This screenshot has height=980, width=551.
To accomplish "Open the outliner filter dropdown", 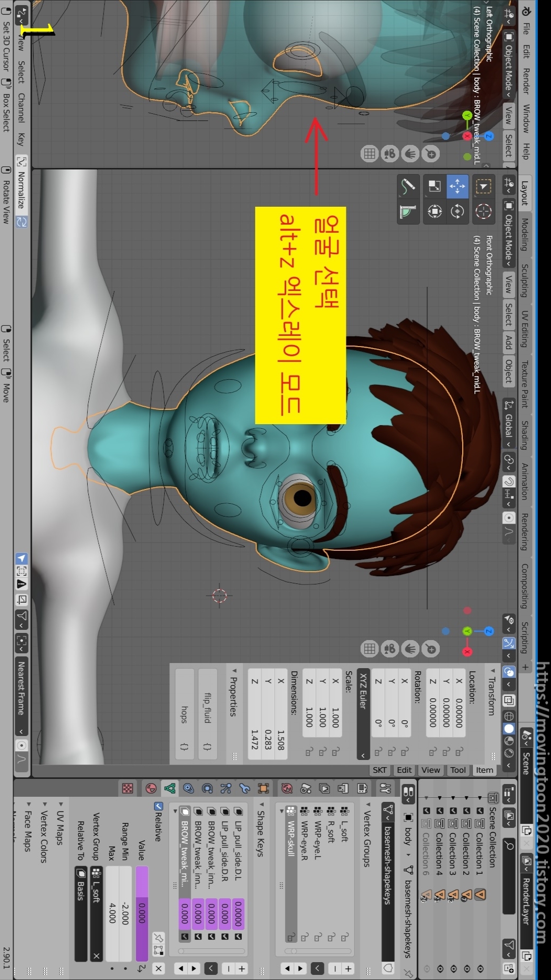I will click(x=509, y=948).
